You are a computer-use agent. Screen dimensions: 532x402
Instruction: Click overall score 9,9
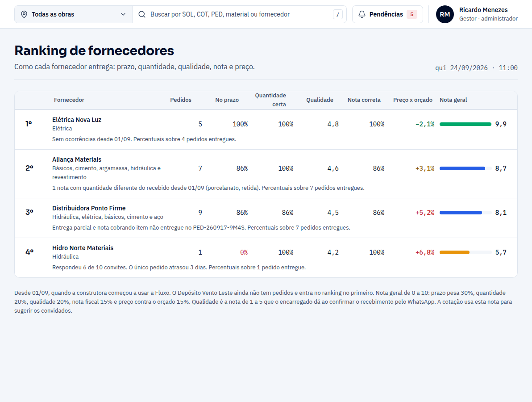[501, 124]
